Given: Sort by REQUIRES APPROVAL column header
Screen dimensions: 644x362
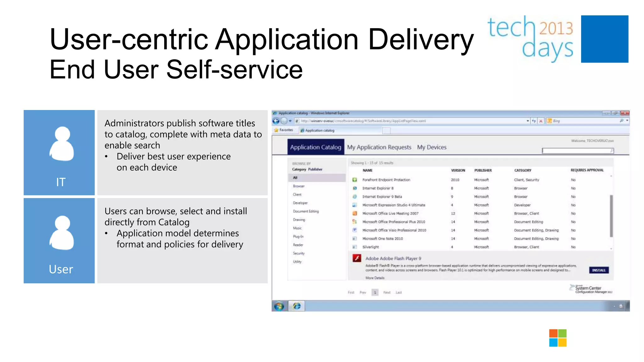Looking at the screenshot, I should click(587, 170).
